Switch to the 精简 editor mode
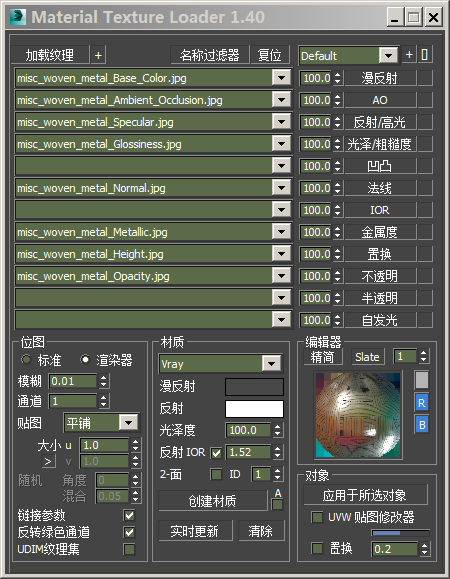The width and height of the screenshot is (450, 579). point(323,357)
